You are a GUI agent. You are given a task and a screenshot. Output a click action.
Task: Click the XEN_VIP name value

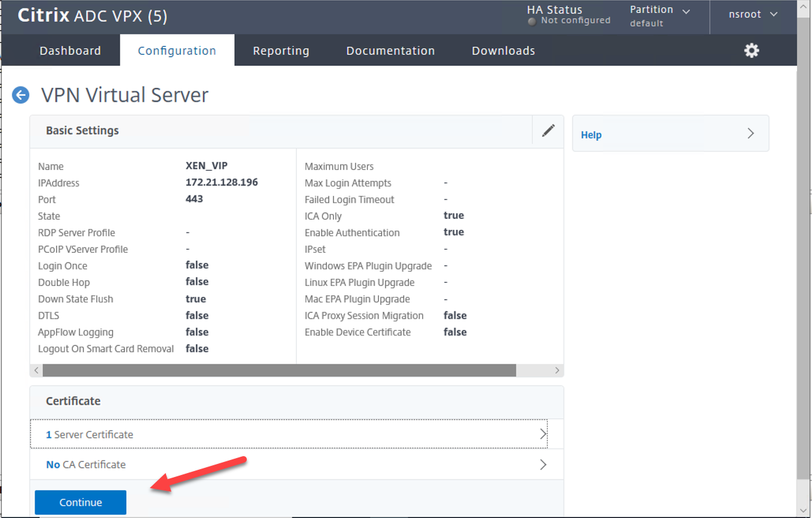tap(207, 166)
